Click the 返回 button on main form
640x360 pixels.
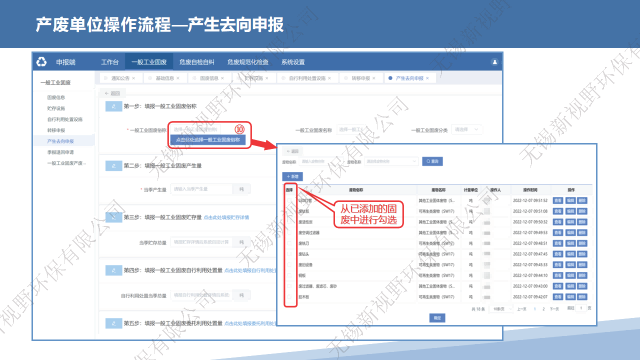(112, 93)
